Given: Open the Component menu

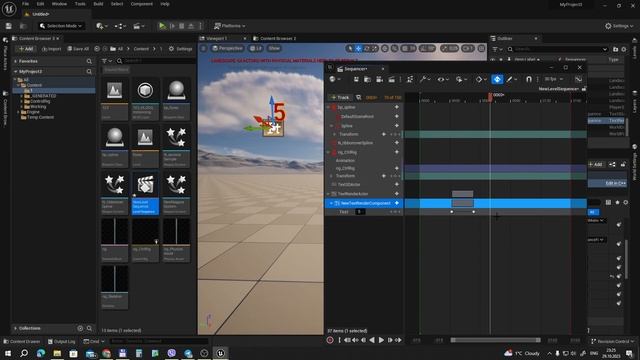Looking at the screenshot, I should (x=142, y=4).
